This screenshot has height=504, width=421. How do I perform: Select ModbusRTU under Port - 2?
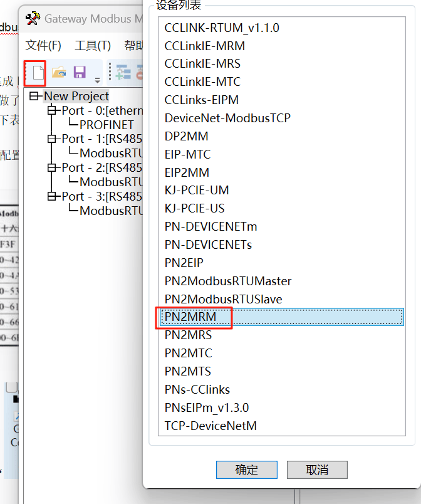tap(111, 182)
